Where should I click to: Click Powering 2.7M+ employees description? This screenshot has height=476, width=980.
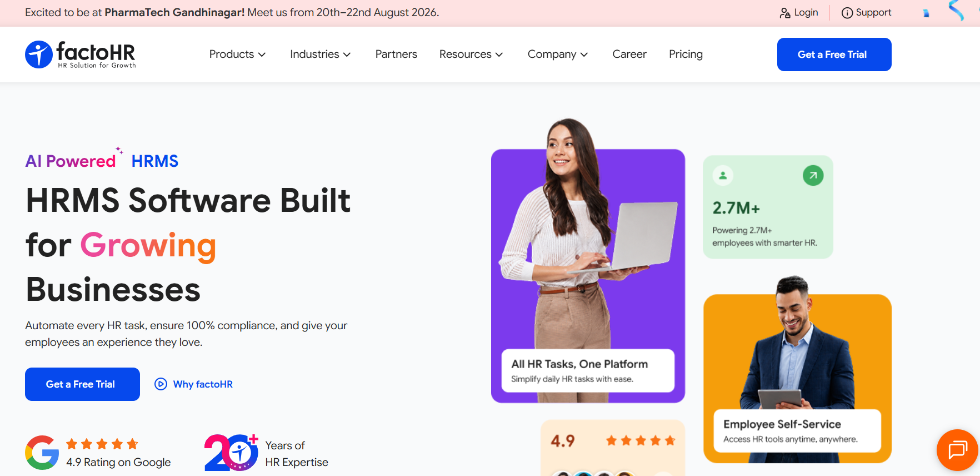[764, 236]
